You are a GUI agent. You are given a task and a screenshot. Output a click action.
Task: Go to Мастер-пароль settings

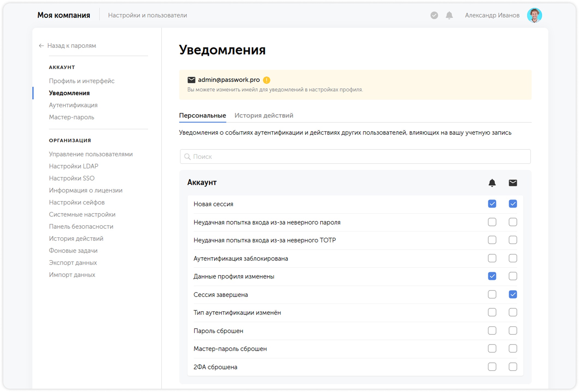click(71, 117)
